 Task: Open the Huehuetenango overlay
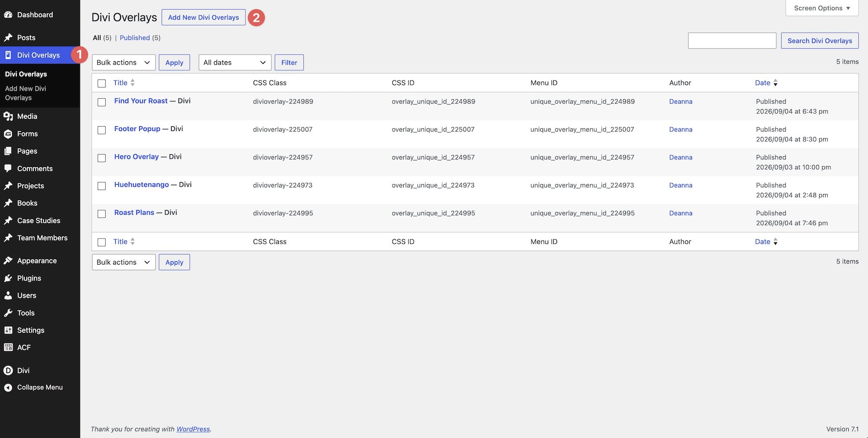tap(142, 185)
